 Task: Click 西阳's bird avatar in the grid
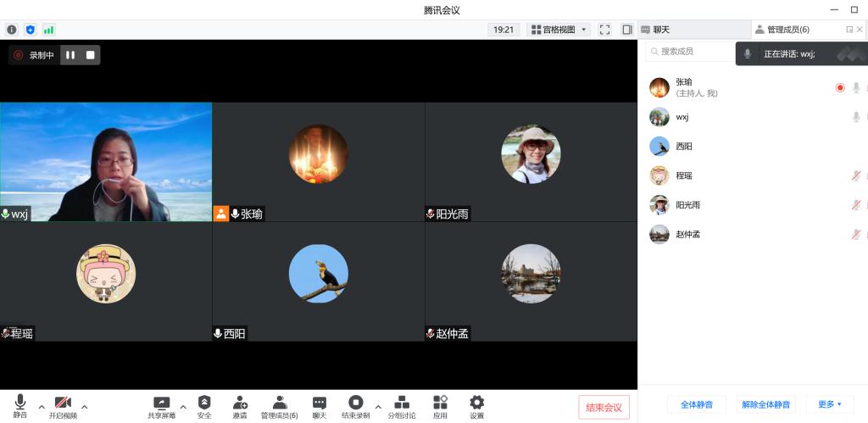[x=319, y=274]
